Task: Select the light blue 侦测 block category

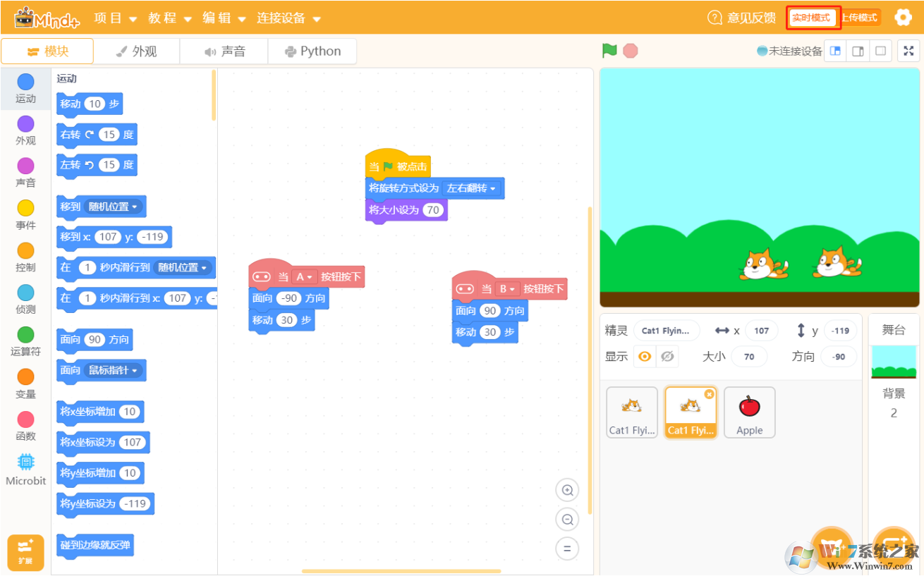Action: (x=25, y=300)
